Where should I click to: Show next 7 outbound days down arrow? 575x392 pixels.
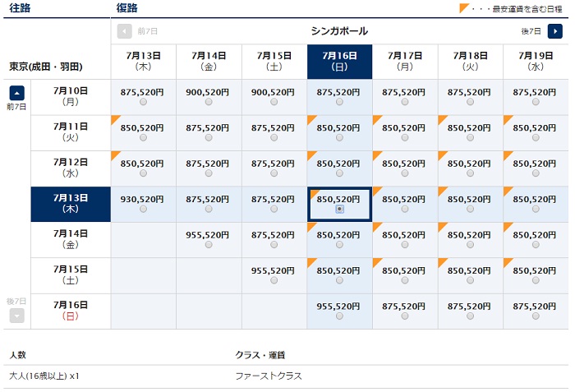click(17, 316)
